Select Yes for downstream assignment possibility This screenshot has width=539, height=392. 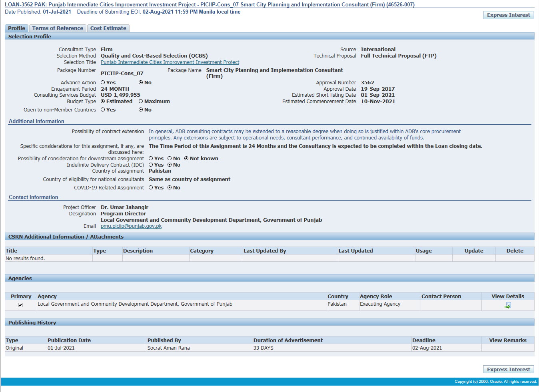[x=151, y=158]
